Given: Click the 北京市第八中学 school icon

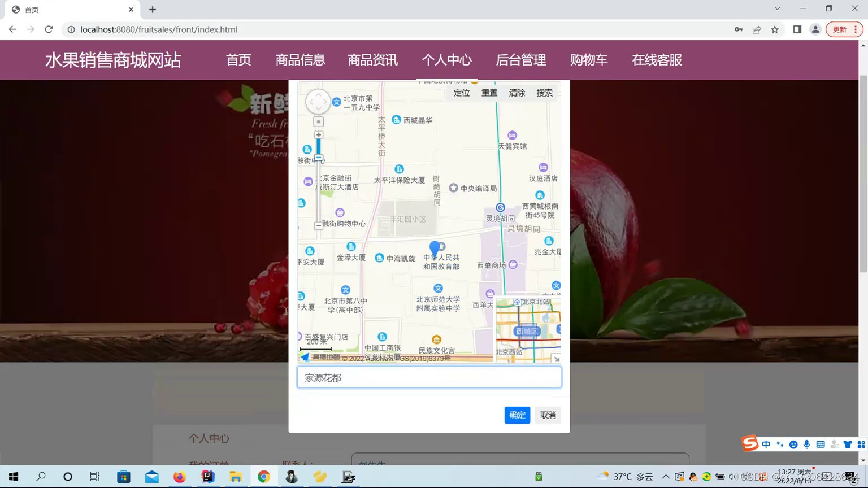Looking at the screenshot, I should (345, 290).
